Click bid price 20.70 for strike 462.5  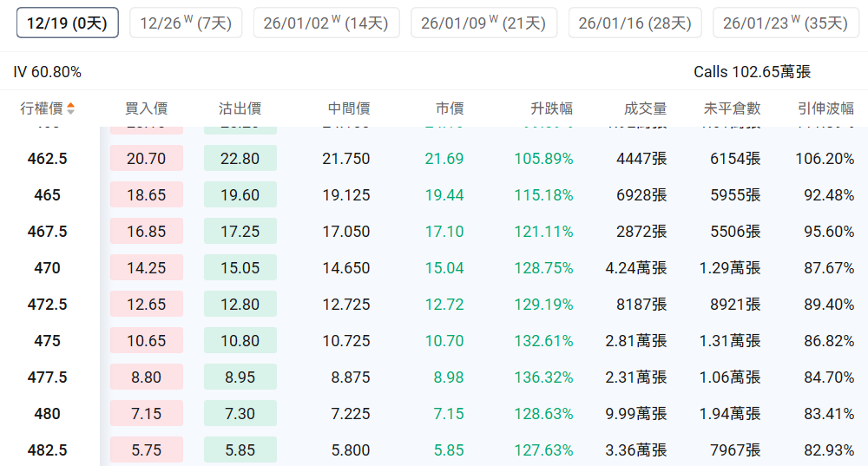(x=146, y=159)
